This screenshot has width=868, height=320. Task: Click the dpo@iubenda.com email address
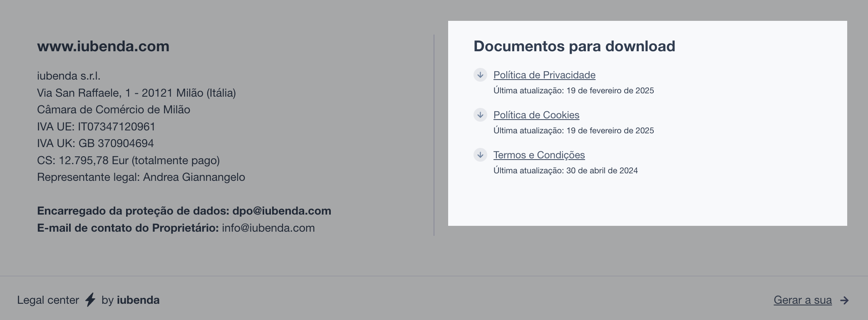click(x=282, y=211)
